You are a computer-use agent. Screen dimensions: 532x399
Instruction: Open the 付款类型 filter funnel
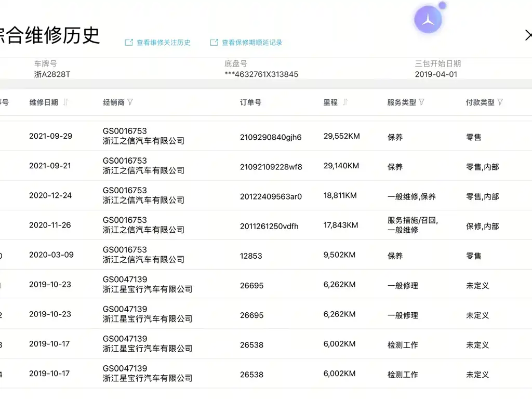[x=500, y=102]
